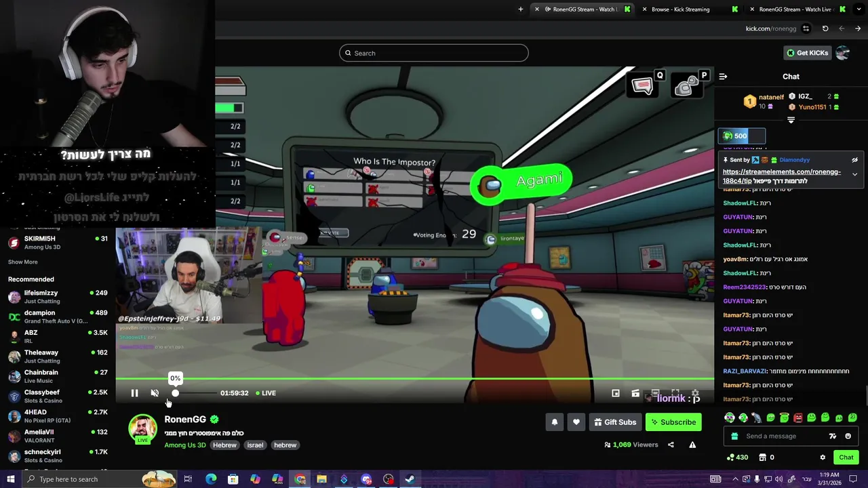Open user profile avatar menu
This screenshot has width=868, height=488.
click(x=843, y=53)
